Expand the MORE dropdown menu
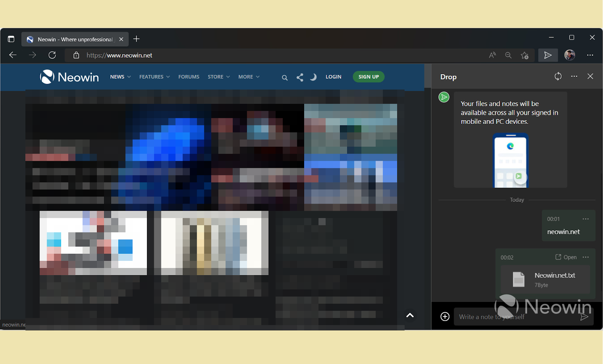Viewport: 603px width, 364px height. (249, 77)
